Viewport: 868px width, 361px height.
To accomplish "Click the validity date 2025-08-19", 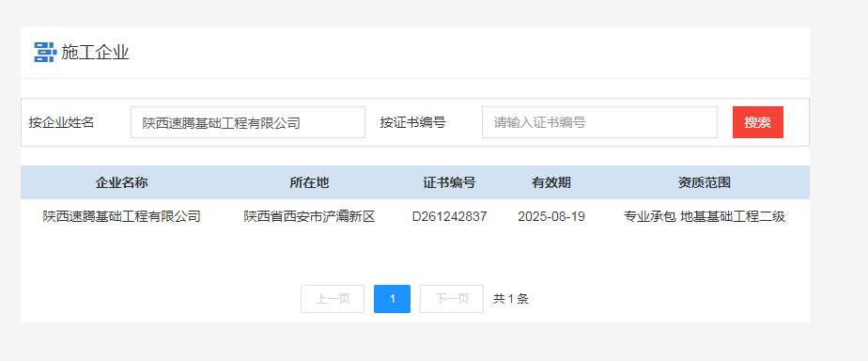I will click(551, 216).
